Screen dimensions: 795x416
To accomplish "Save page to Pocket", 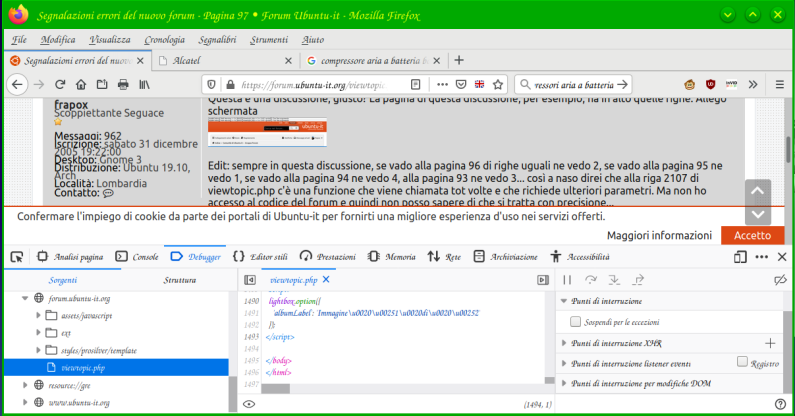I will [x=461, y=85].
